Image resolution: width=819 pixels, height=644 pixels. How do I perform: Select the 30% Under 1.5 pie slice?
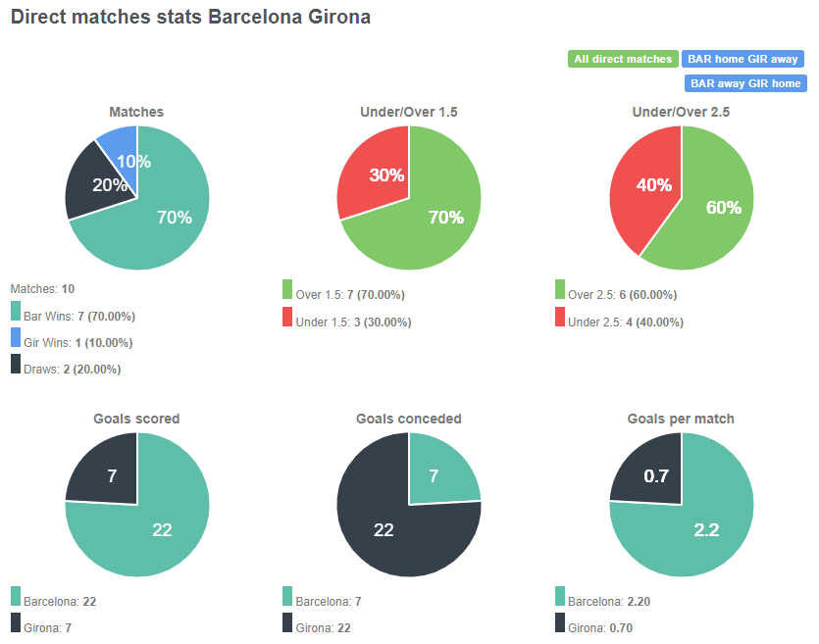point(386,174)
